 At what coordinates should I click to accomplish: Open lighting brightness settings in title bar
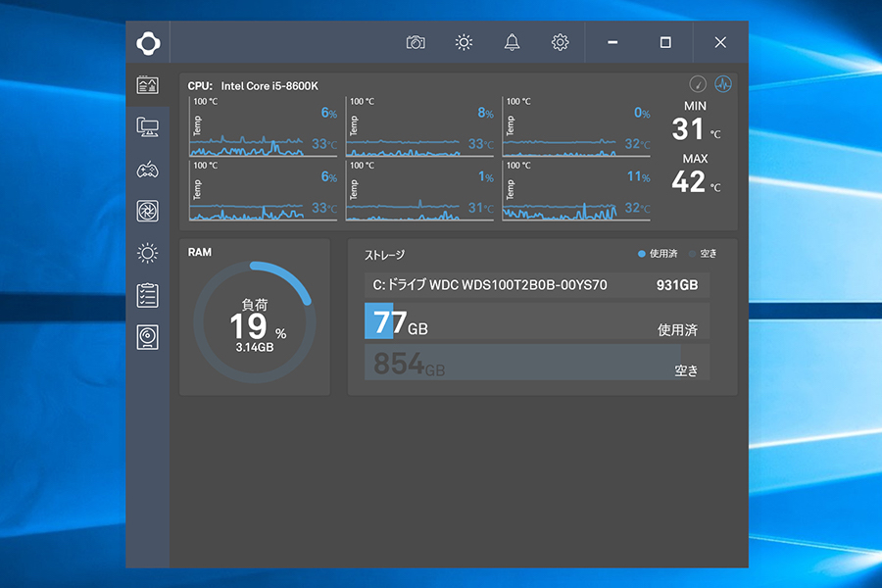(464, 42)
